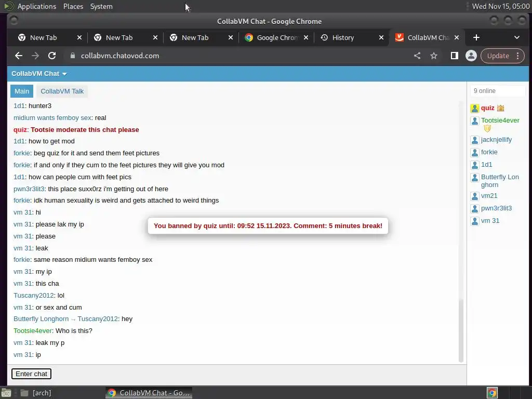532x399 pixels.
Task: Select pwn3r3lit3 in the online list
Action: click(496, 208)
